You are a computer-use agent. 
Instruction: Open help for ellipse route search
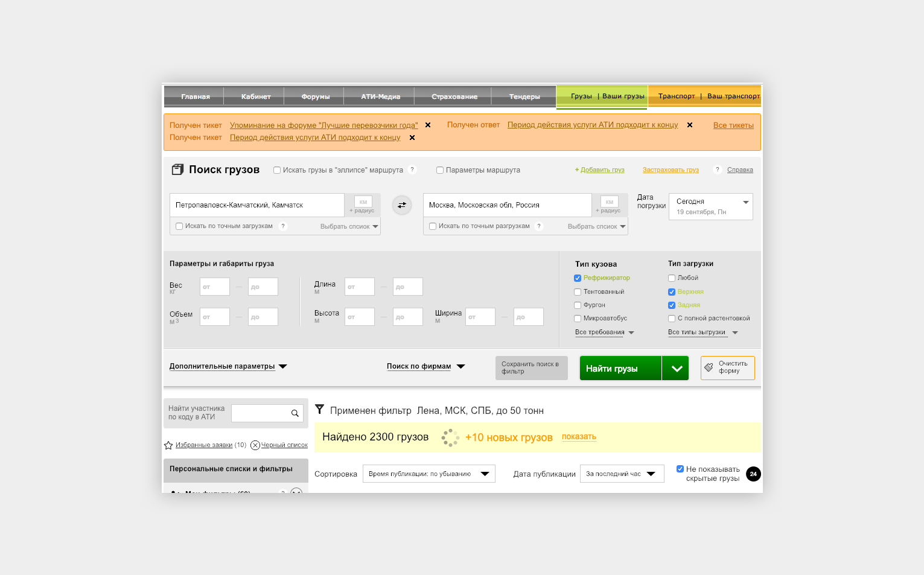(x=412, y=170)
